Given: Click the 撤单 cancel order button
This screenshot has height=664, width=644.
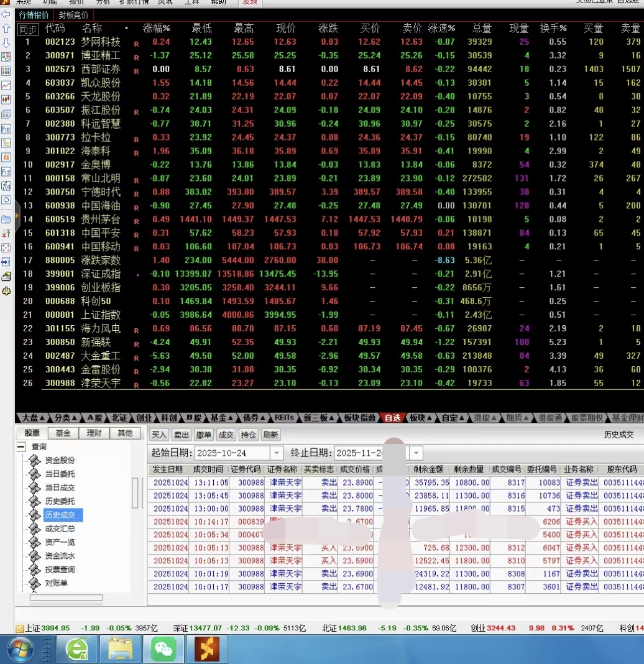Looking at the screenshot, I should (x=203, y=435).
